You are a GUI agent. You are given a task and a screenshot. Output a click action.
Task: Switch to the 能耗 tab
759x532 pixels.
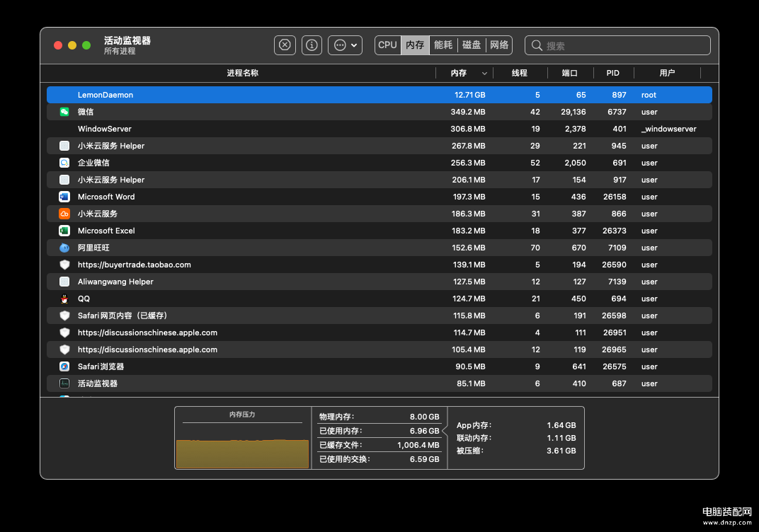click(443, 45)
